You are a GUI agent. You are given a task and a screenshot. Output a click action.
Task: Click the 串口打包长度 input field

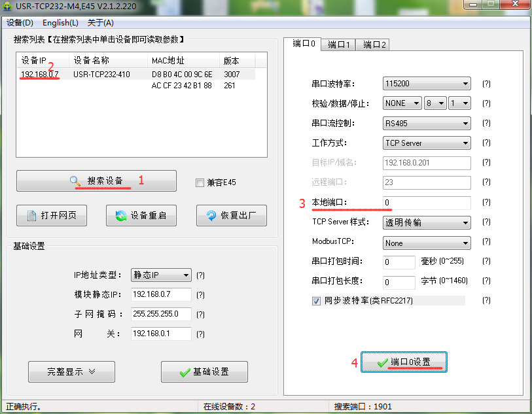399,282
